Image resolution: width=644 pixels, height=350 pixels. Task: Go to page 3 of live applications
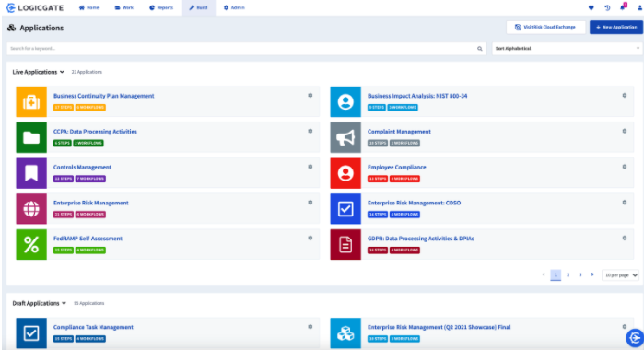pyautogui.click(x=580, y=274)
